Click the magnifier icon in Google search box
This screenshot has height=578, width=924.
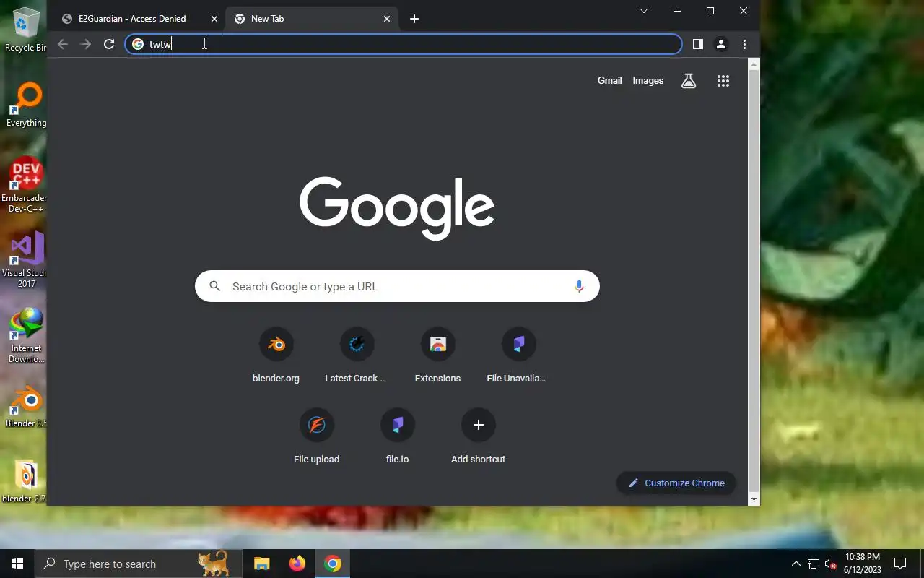pos(214,287)
